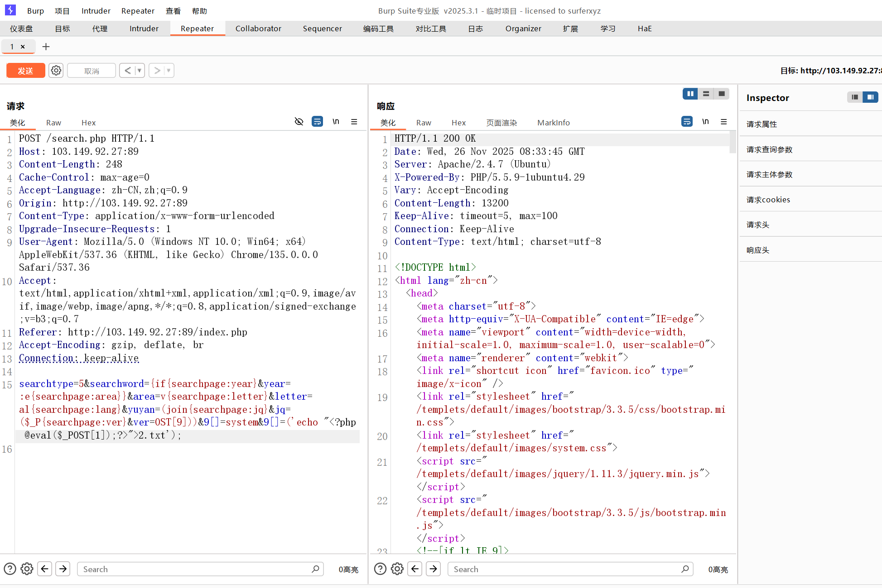Image resolution: width=882 pixels, height=588 pixels.
Task: Open the request editor hamburger menu
Action: tap(354, 122)
